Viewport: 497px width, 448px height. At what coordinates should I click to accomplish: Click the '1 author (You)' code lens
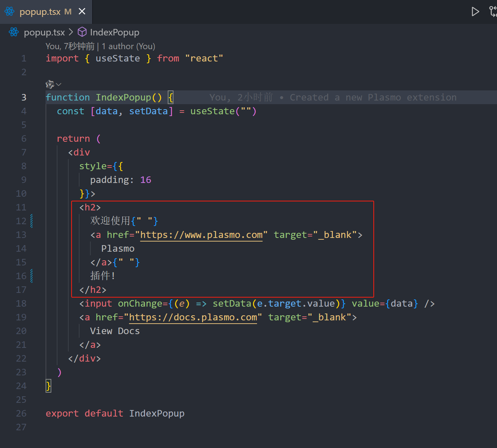tap(128, 46)
